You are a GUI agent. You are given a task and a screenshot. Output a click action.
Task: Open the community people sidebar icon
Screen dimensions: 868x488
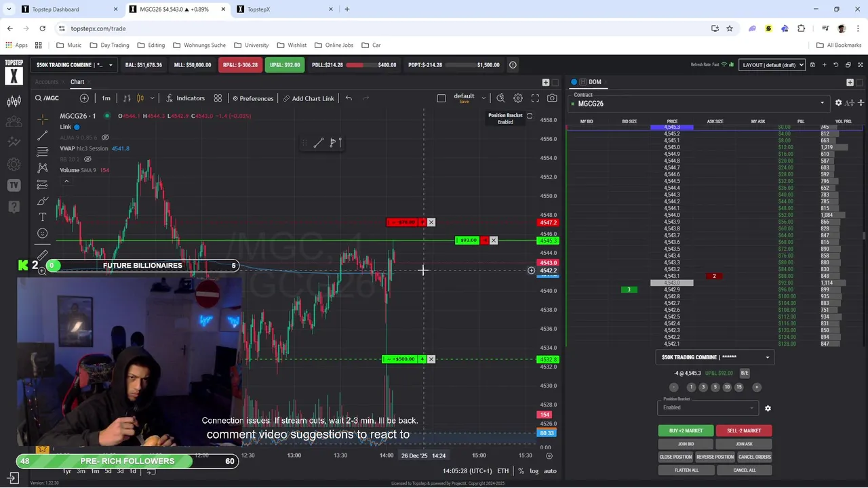[14, 122]
